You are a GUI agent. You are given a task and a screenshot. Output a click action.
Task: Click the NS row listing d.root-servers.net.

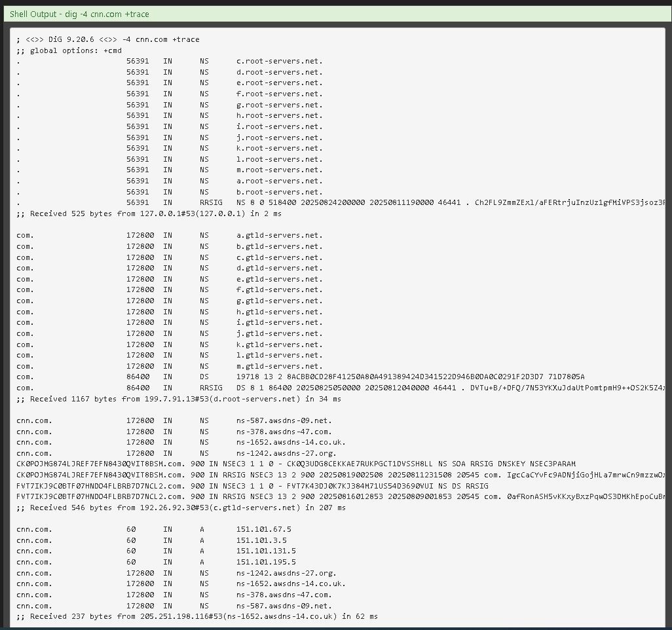click(x=170, y=73)
